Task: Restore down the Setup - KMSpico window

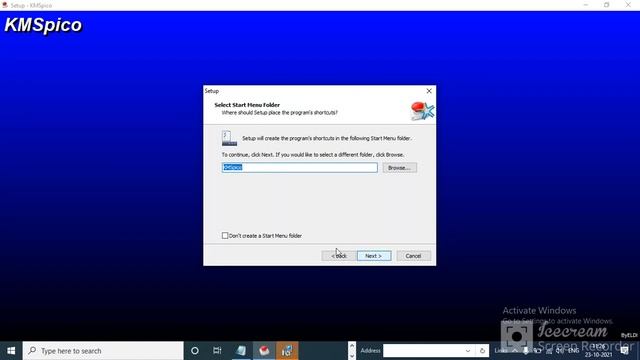Action: coord(607,5)
